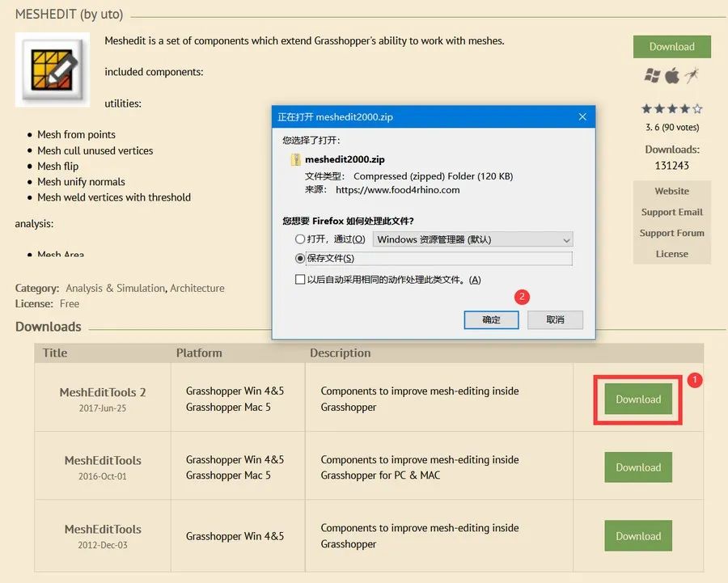Click the Mesh from points list item
728x583 pixels.
(x=76, y=134)
